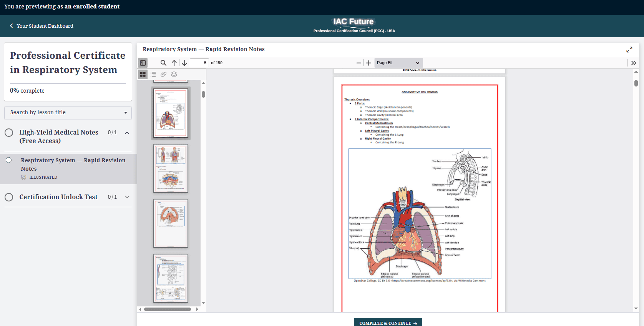
Task: Expand the lesson viewer to fullscreen
Action: [629, 50]
